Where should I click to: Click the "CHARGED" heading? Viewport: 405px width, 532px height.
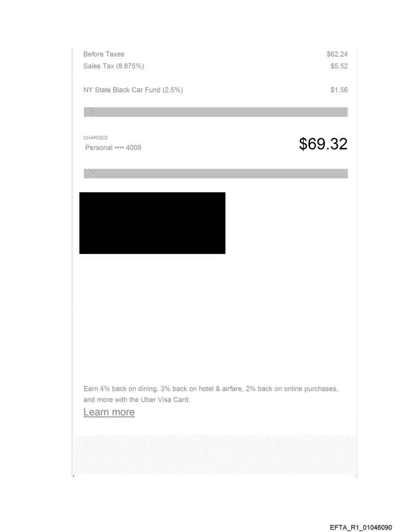point(95,138)
